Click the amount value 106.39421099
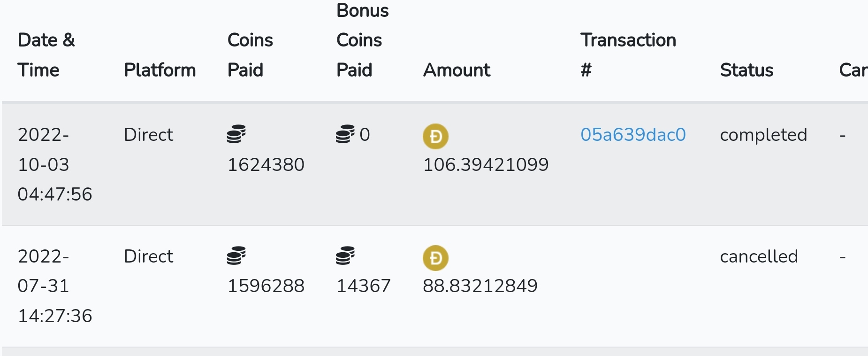This screenshot has height=356, width=868. pos(486,165)
